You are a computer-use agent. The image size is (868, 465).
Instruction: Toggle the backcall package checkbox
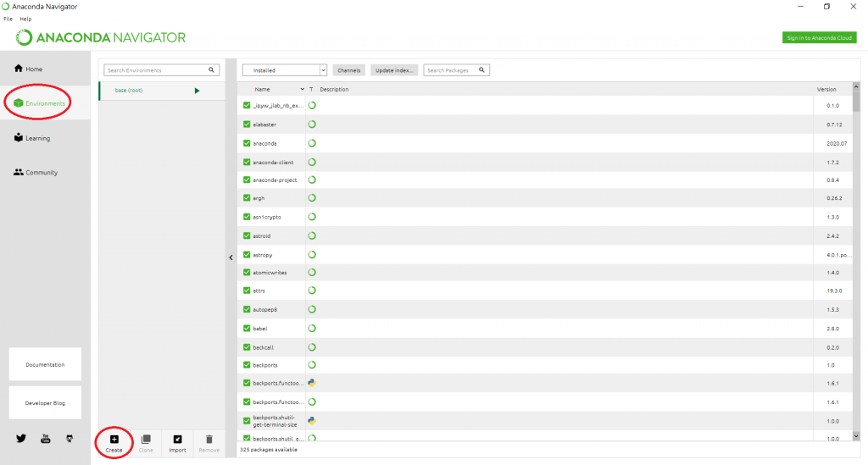click(247, 347)
